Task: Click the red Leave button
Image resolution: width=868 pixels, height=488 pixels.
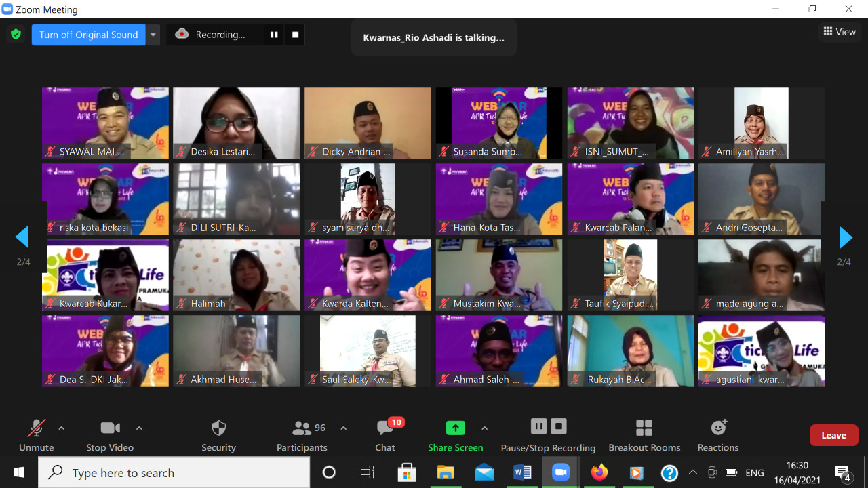Action: (833, 435)
